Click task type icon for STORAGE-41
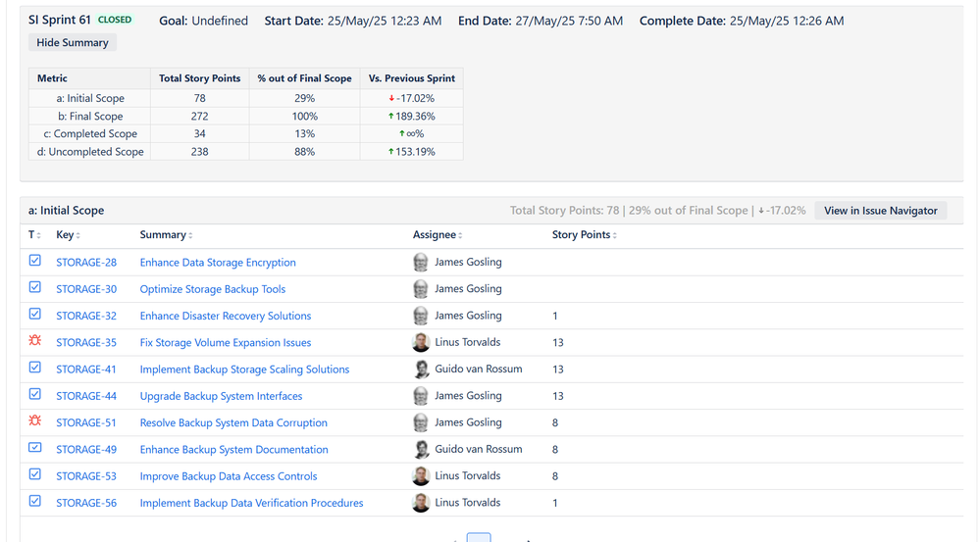980x542 pixels. click(x=35, y=368)
